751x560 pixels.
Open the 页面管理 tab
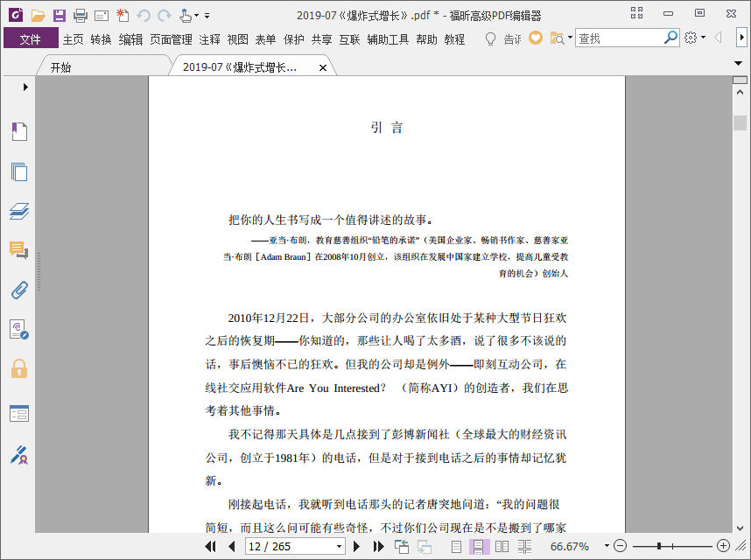point(171,39)
